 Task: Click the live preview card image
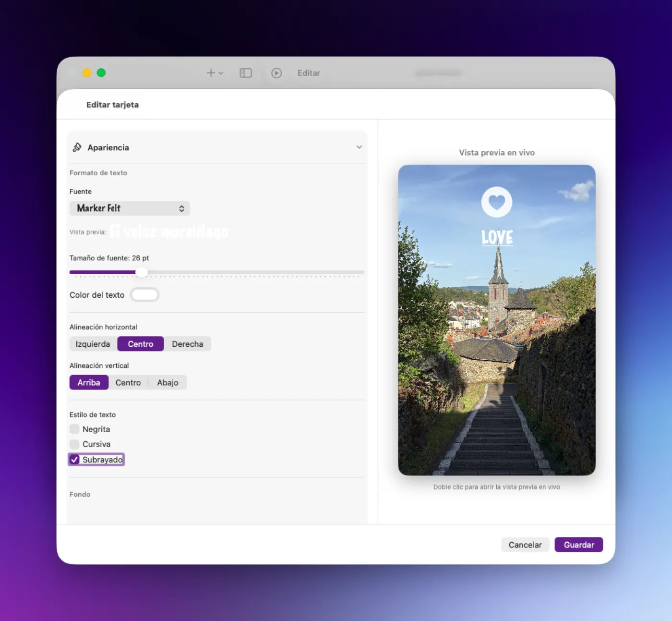click(x=497, y=320)
